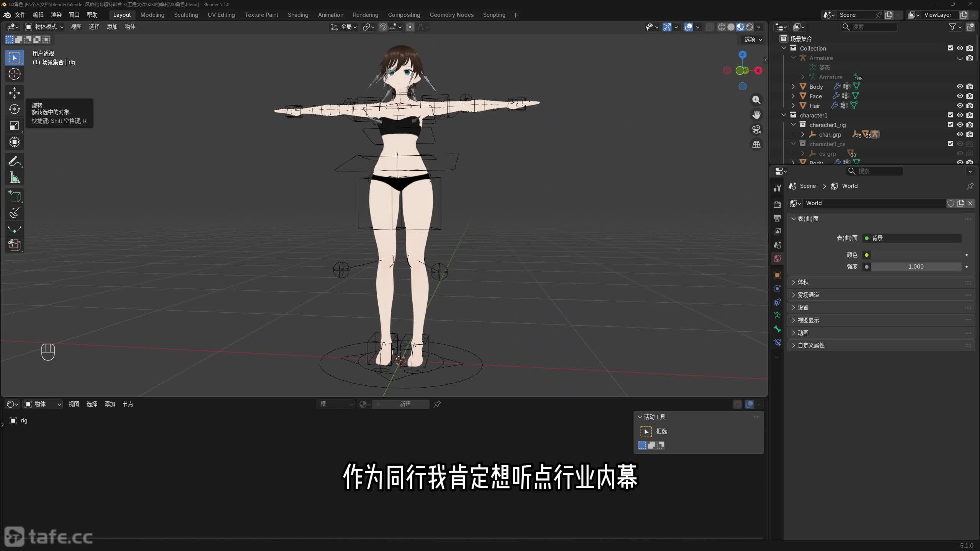Select the Box Select tool in the left toolbar
The width and height of the screenshot is (980, 551).
(x=15, y=58)
